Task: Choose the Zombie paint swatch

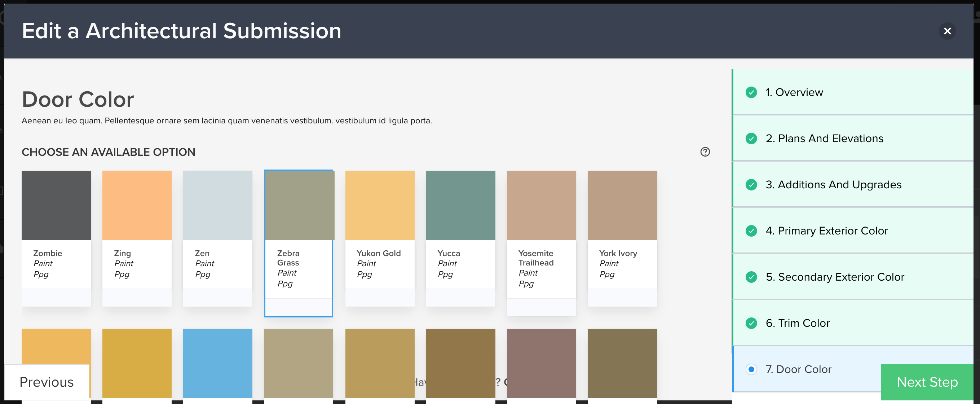Action: tap(56, 206)
